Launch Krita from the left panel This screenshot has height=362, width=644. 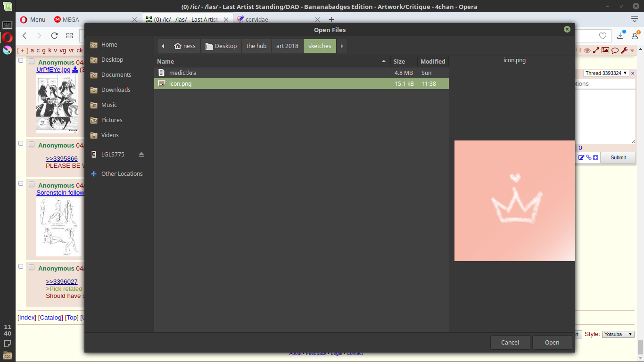click(7, 50)
